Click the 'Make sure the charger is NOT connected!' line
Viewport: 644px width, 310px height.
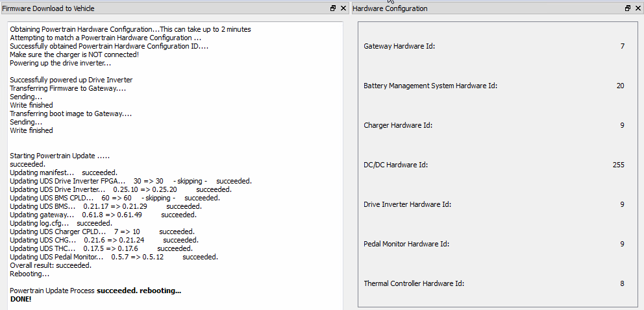[x=74, y=54]
